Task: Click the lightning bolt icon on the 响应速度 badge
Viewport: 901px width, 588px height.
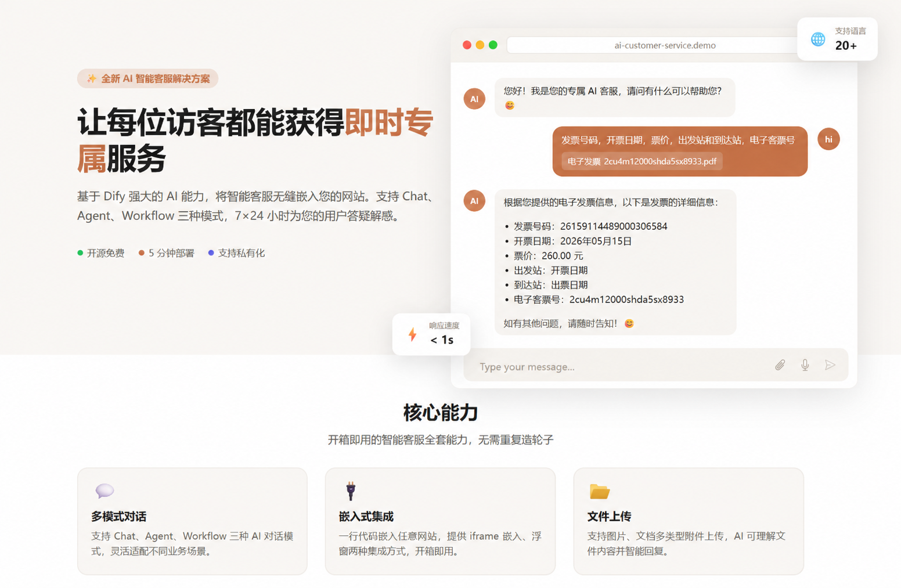Action: coord(412,334)
